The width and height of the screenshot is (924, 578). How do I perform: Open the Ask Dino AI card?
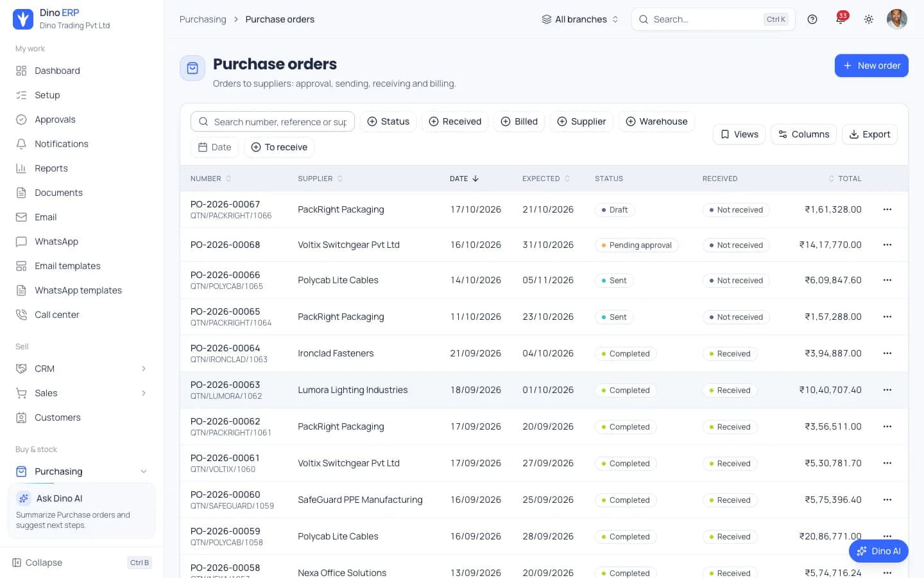point(81,511)
